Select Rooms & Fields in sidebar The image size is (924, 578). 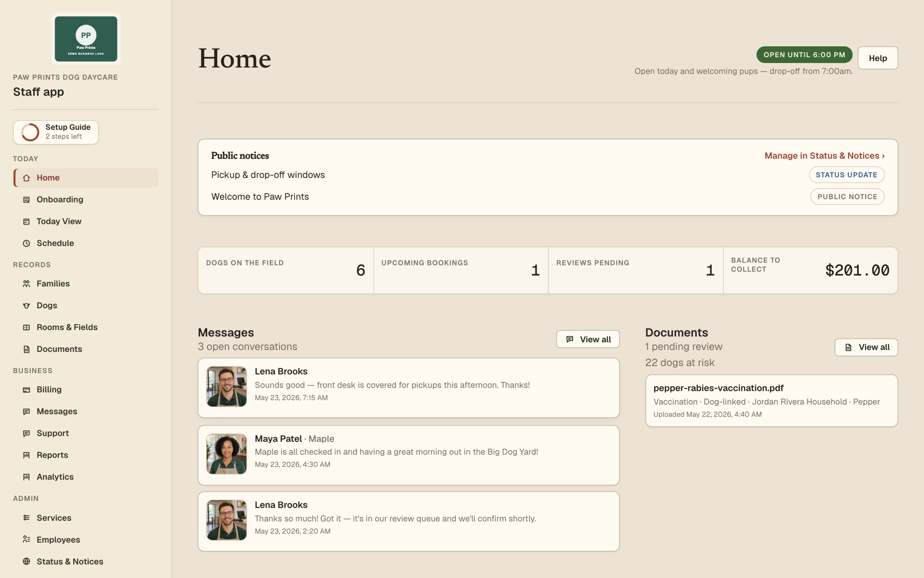point(86,327)
